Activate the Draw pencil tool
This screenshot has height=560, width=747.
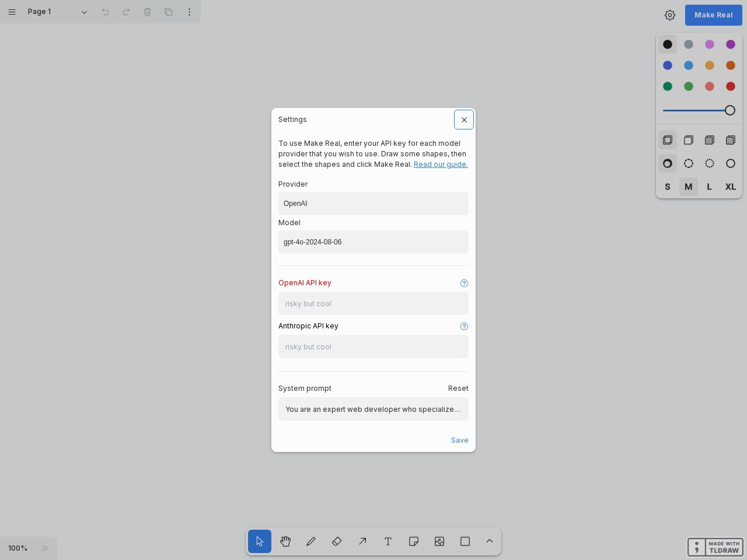[x=311, y=541]
